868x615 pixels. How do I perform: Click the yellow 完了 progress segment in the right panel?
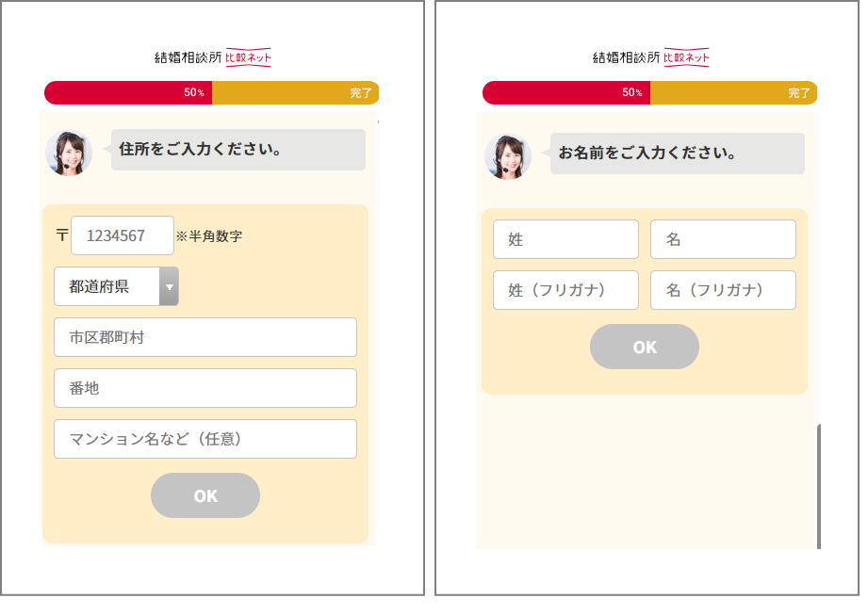(733, 92)
